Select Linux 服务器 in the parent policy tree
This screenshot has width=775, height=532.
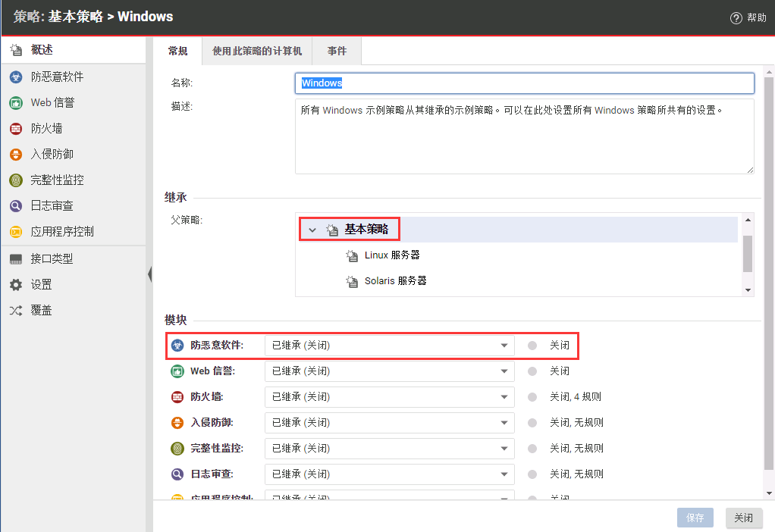(x=392, y=255)
